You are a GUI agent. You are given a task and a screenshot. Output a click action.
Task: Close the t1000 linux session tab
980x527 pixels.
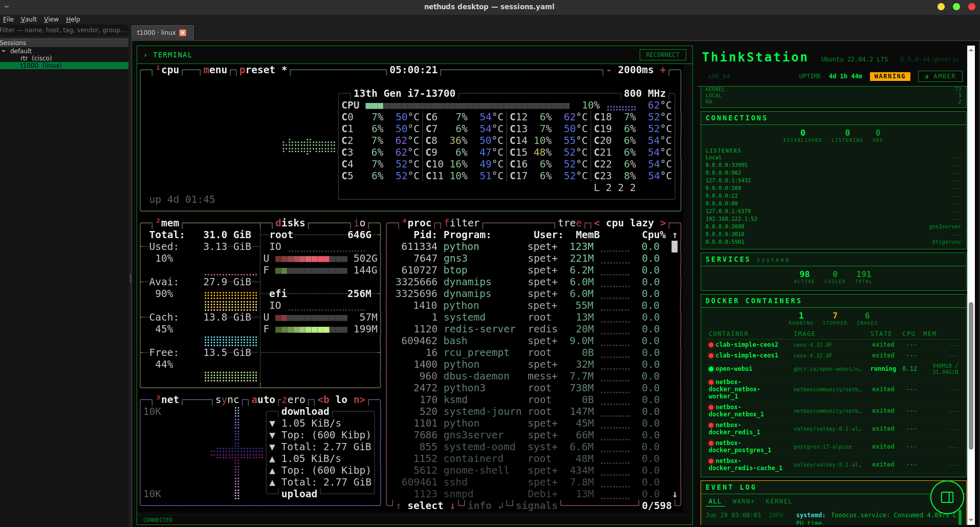coord(183,33)
